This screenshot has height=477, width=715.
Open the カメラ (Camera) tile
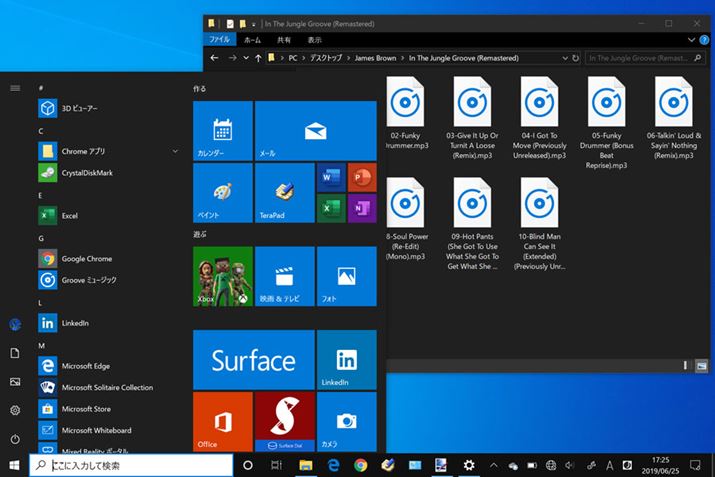point(346,422)
